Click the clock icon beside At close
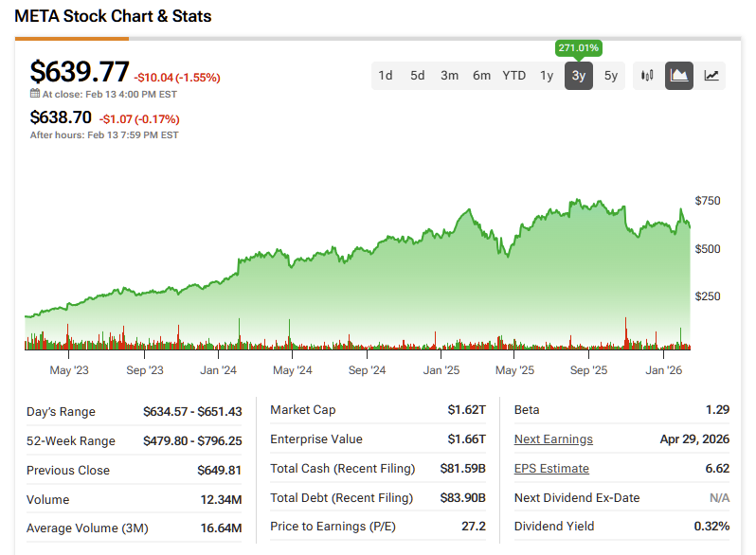 pyautogui.click(x=35, y=94)
